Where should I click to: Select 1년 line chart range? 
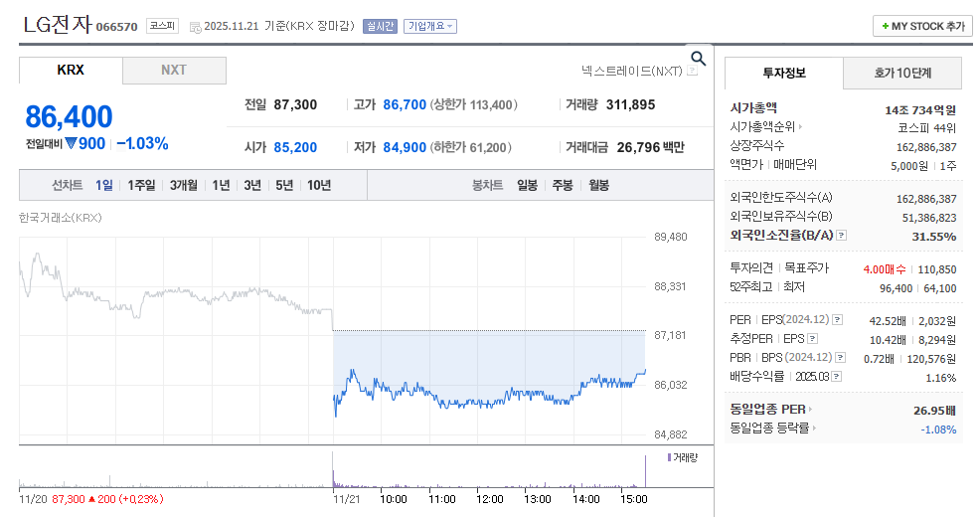click(221, 185)
